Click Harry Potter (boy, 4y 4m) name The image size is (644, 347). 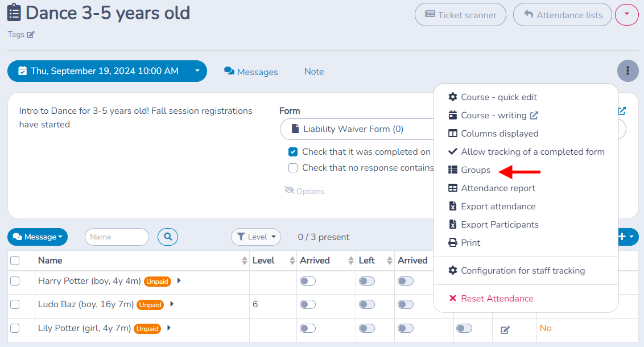click(x=89, y=281)
